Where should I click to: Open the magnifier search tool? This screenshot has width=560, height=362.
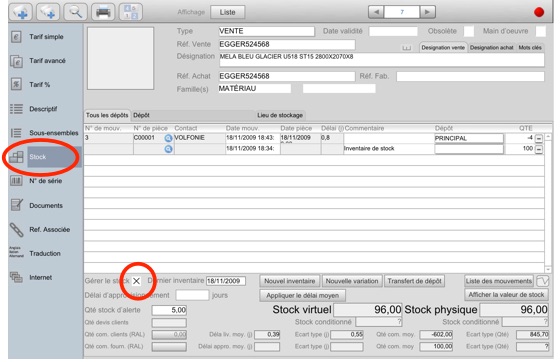76,12
